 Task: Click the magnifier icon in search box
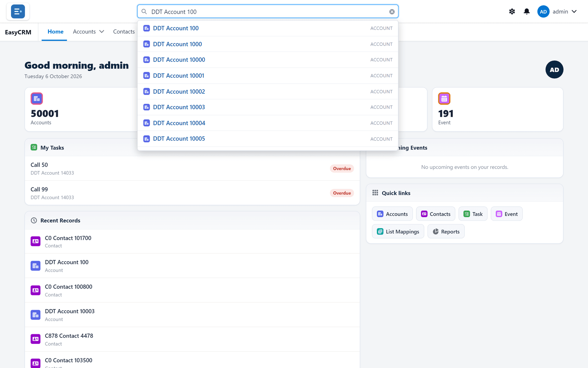click(144, 12)
